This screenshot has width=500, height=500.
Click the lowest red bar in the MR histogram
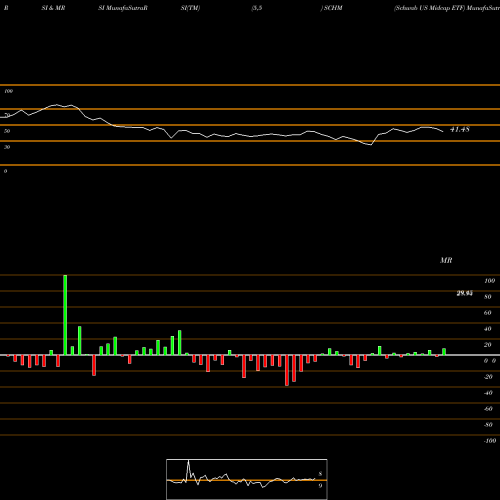click(x=287, y=370)
